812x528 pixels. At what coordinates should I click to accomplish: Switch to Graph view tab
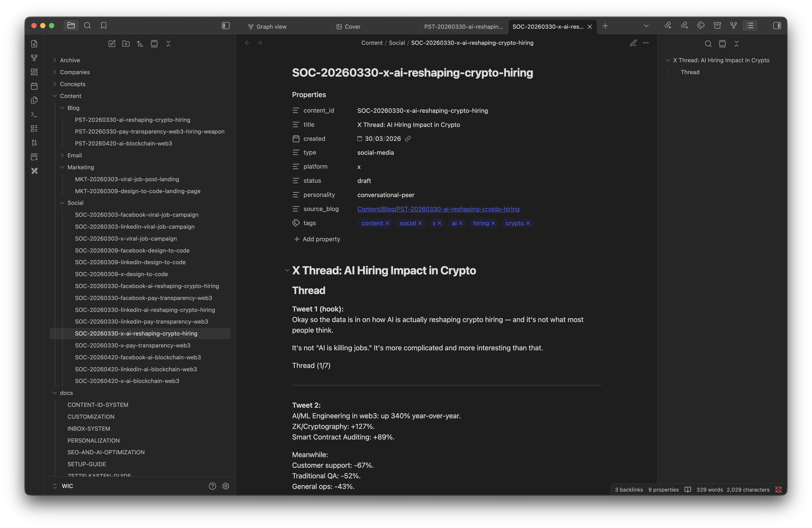coord(271,27)
